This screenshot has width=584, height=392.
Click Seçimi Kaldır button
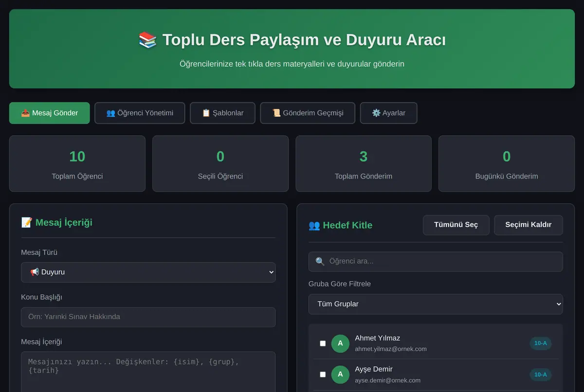(x=529, y=225)
